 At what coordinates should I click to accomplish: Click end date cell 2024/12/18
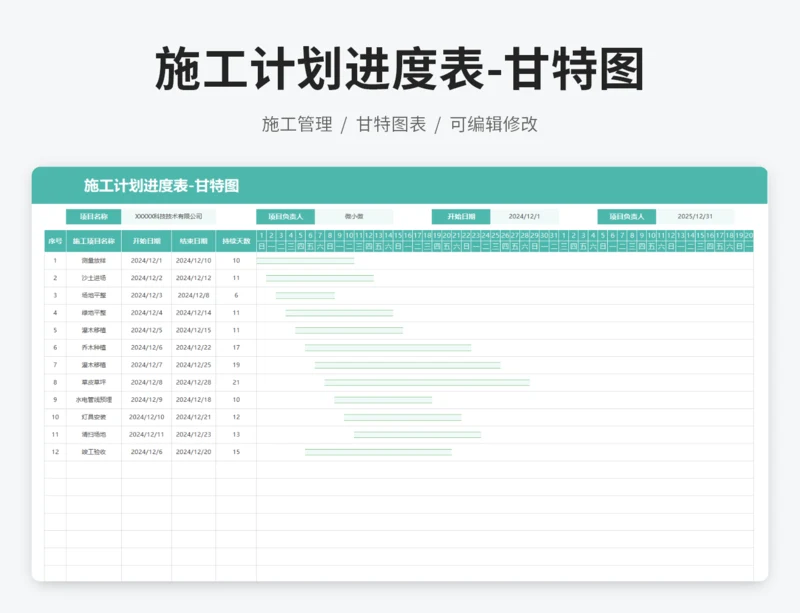[193, 400]
